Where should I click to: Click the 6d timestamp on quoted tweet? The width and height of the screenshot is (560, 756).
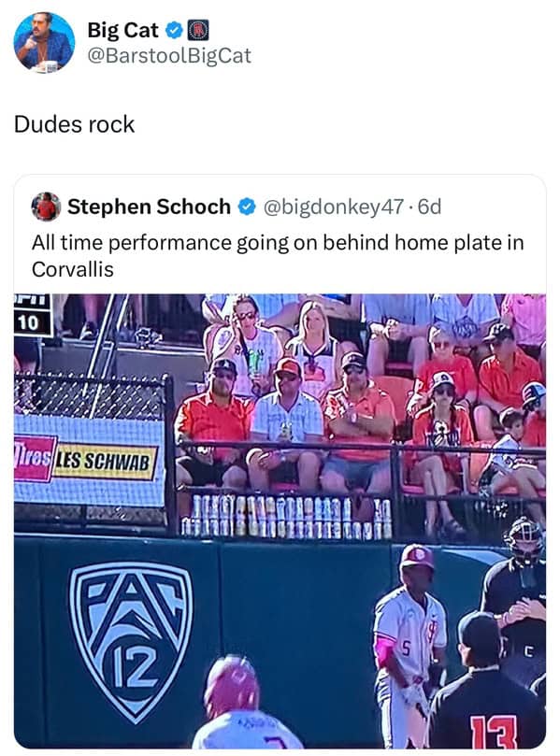click(429, 207)
